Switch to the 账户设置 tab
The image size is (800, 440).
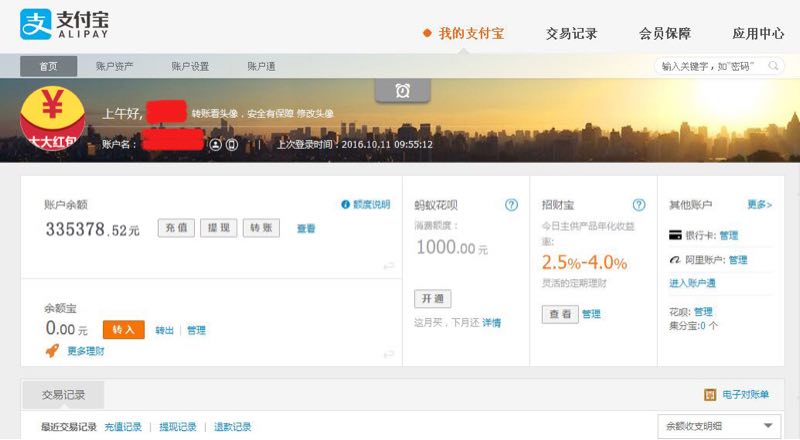click(190, 66)
